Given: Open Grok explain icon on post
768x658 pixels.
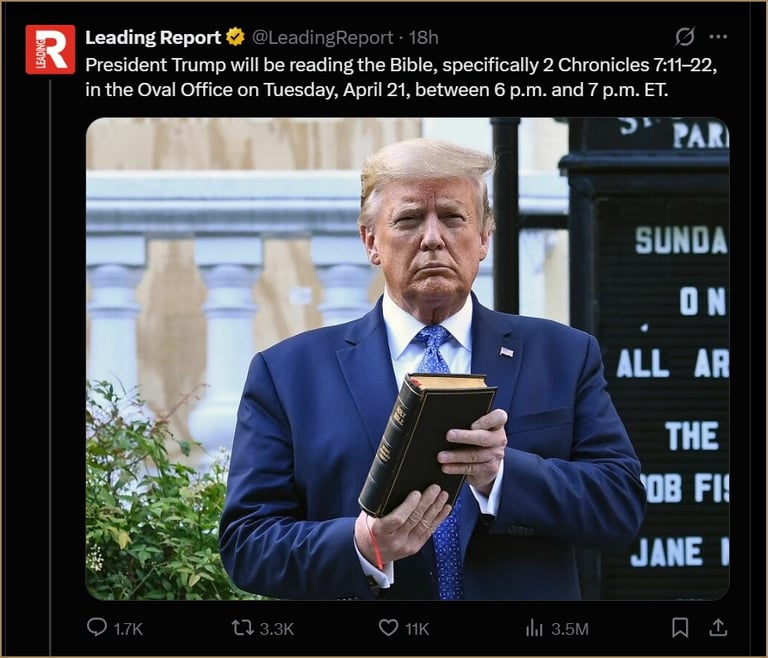Looking at the screenshot, I should (684, 37).
